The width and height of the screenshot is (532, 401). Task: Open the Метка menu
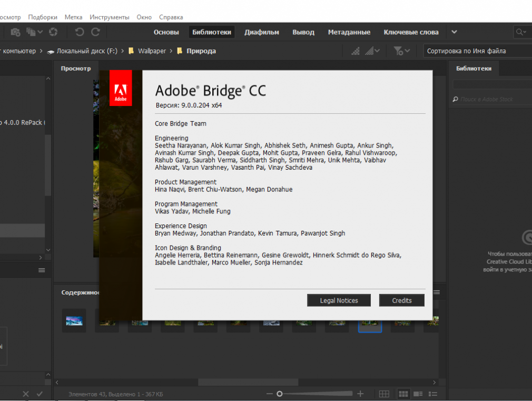click(73, 17)
